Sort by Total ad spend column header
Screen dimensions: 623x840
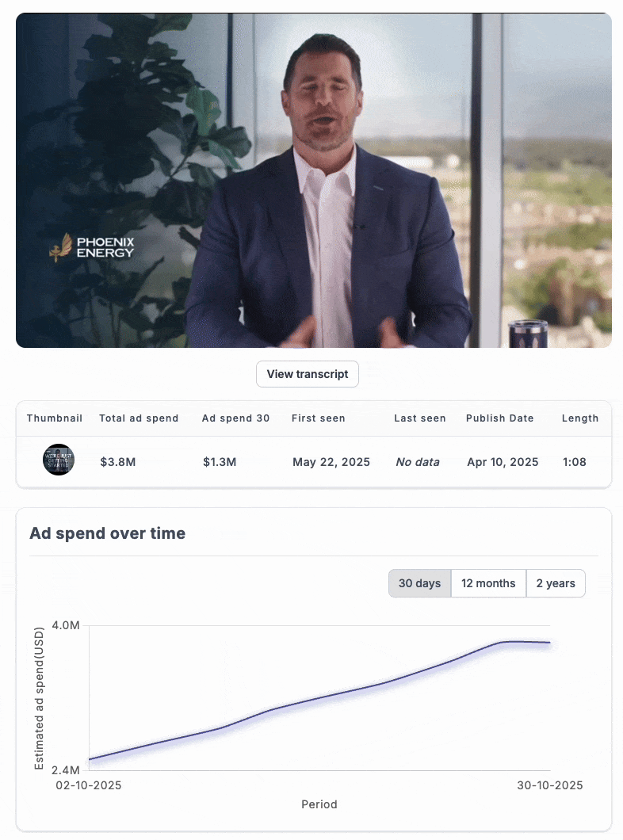[x=139, y=418]
